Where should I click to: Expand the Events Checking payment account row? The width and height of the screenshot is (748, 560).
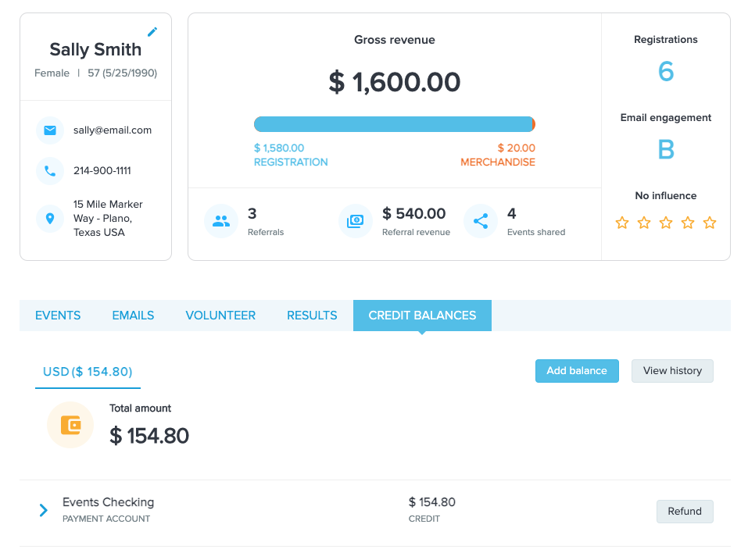coord(44,511)
